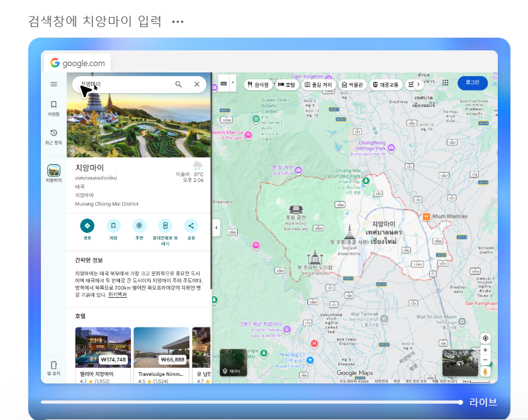This screenshot has height=420, width=528.
Task: Click the Street View pegman icon
Action: pos(485,372)
